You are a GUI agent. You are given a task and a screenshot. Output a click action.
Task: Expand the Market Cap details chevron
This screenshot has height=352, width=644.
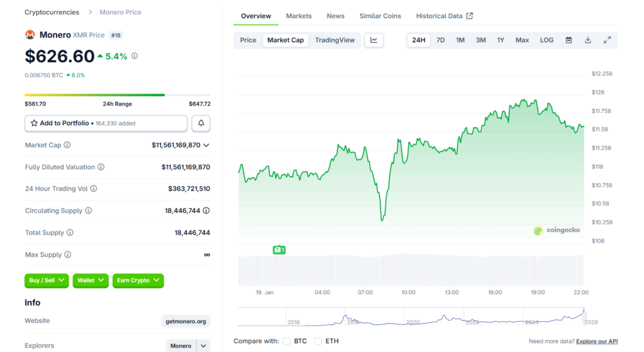(x=206, y=145)
